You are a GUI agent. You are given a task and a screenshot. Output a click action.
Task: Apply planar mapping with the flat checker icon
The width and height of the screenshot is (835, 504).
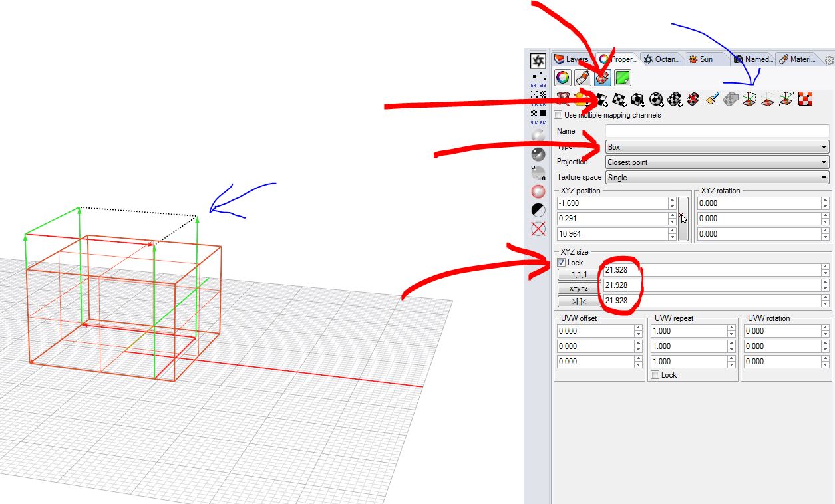[x=619, y=100]
